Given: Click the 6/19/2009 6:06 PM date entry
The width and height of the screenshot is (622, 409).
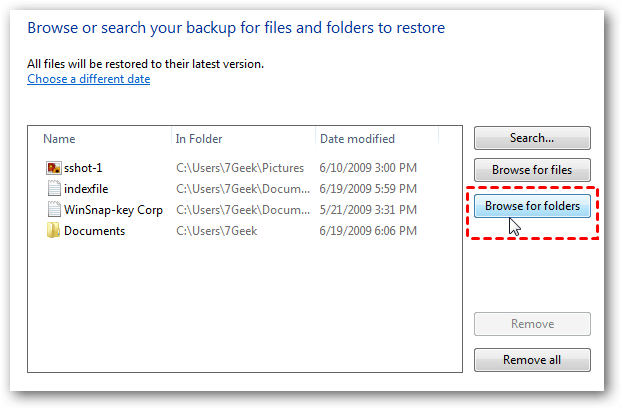Looking at the screenshot, I should click(367, 231).
